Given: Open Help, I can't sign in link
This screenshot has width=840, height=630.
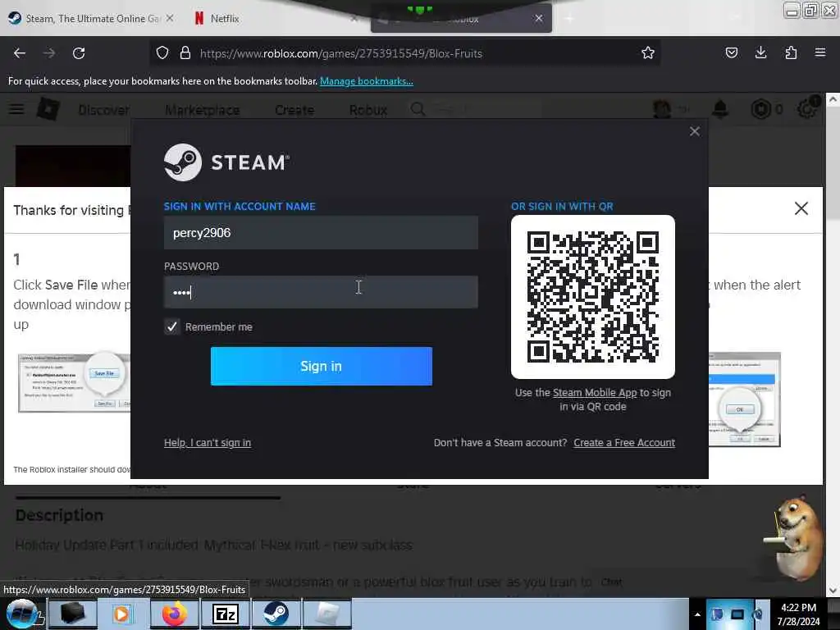Looking at the screenshot, I should tap(208, 442).
